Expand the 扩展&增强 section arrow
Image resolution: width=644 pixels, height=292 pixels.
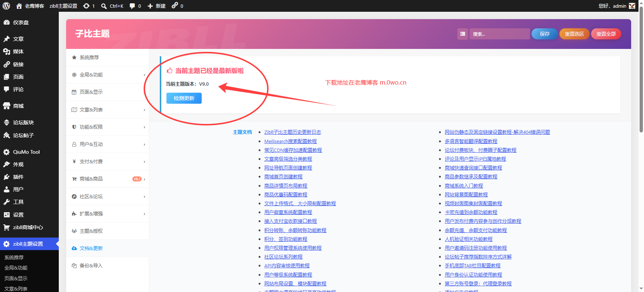(144, 214)
